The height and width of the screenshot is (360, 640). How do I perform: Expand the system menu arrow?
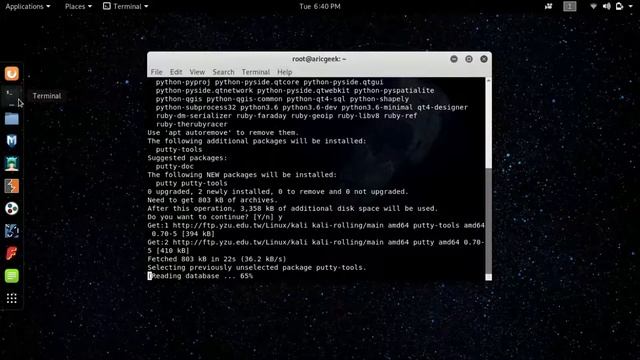click(630, 7)
